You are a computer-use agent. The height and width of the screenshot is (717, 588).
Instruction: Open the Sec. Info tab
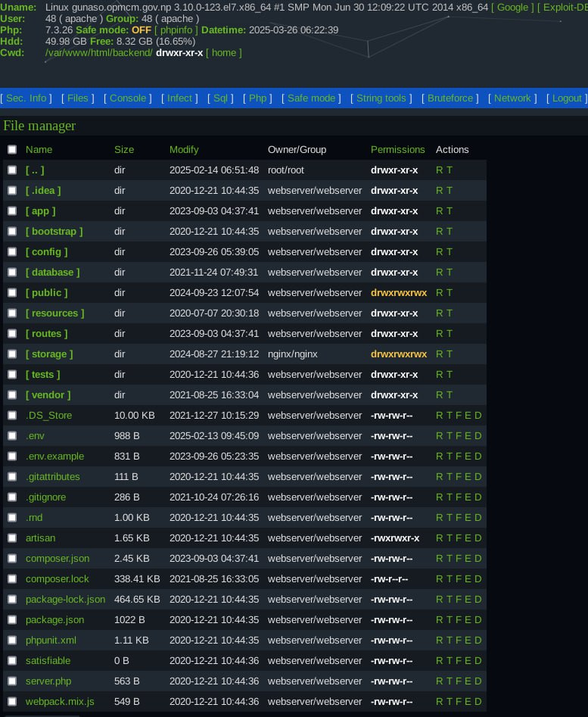point(26,98)
